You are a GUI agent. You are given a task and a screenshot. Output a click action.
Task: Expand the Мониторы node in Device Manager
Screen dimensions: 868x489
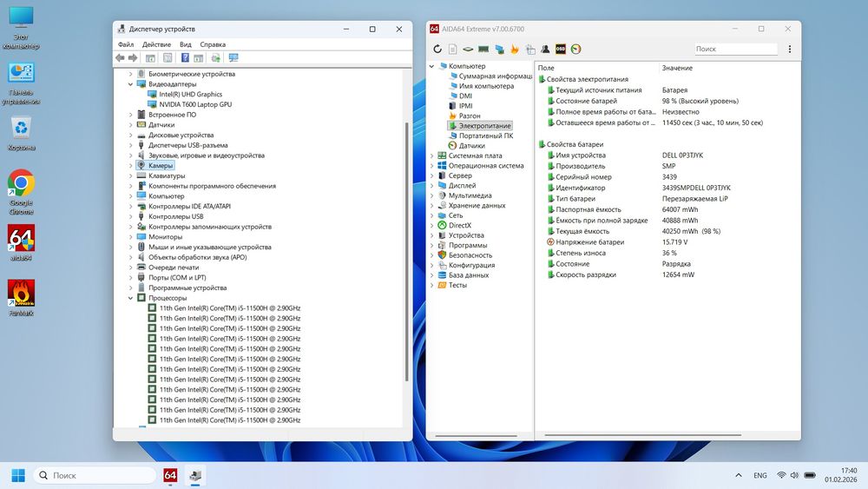pyautogui.click(x=131, y=236)
